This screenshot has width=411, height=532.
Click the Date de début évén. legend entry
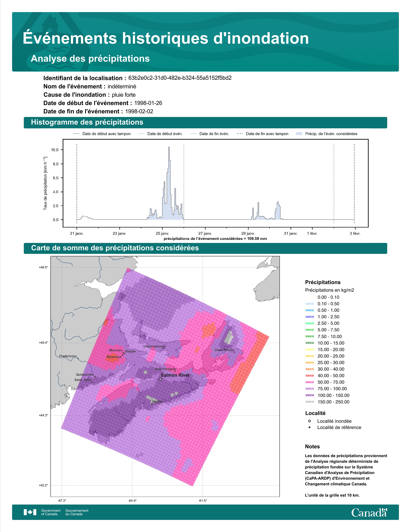[x=161, y=134]
